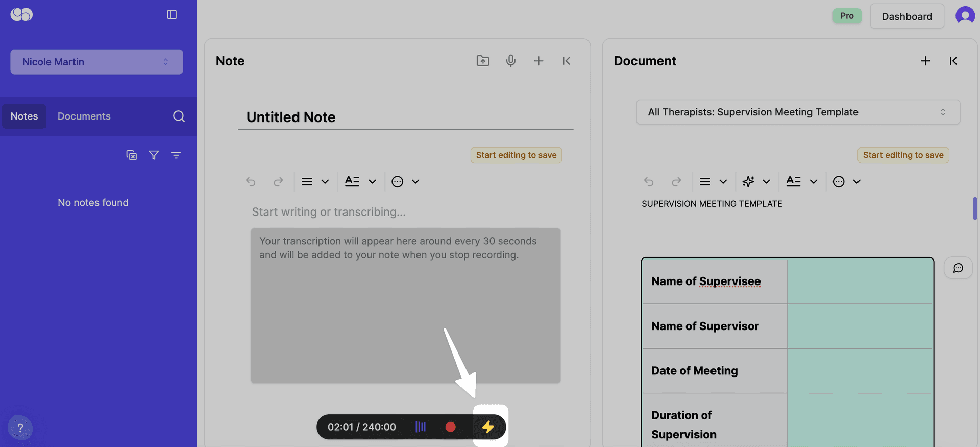Click the microphone icon in Note header

pos(510,61)
